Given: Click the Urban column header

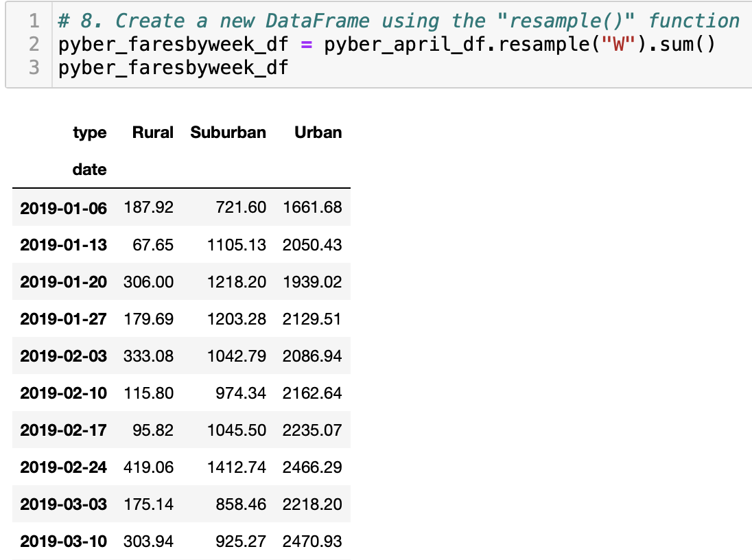Looking at the screenshot, I should tap(318, 132).
